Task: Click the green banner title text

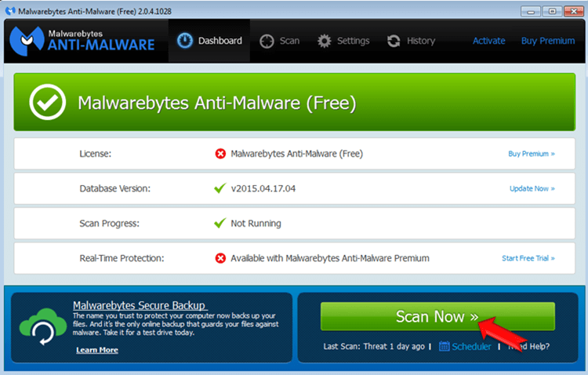Action: point(216,104)
